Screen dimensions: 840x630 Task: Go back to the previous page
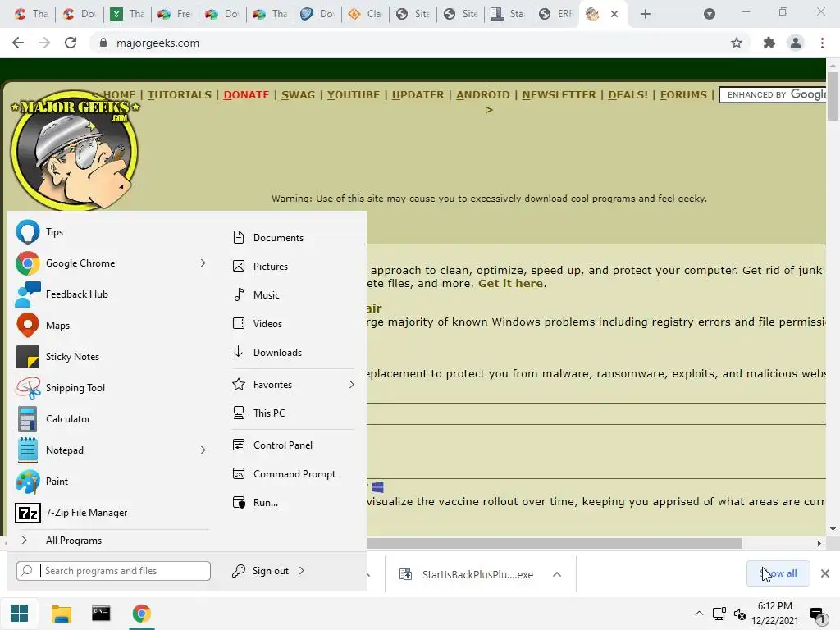[x=18, y=43]
